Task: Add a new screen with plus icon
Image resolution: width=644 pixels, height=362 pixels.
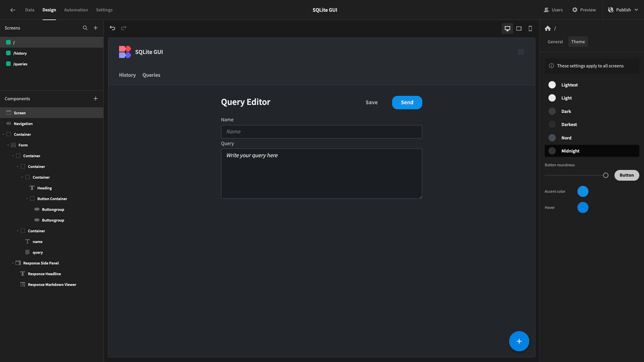Action: 96,28
